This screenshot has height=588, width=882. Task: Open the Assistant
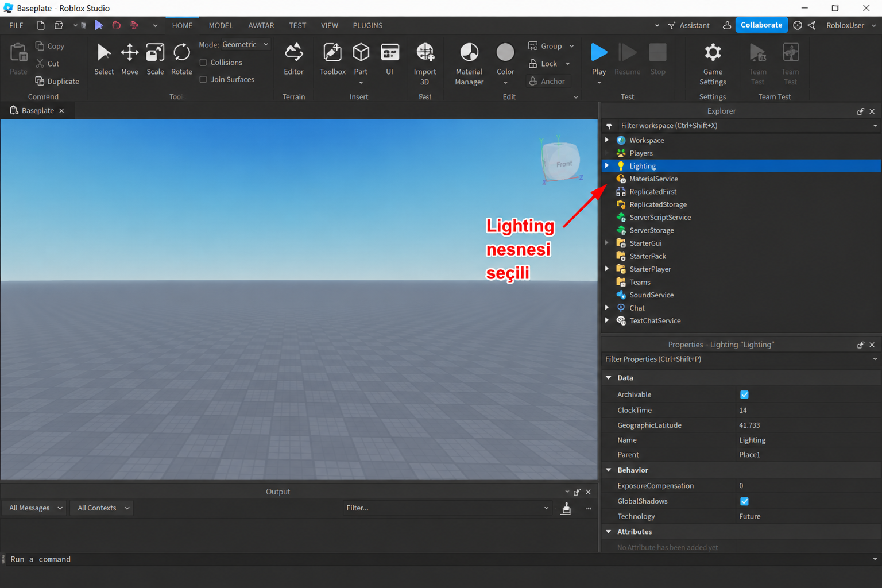(x=689, y=25)
